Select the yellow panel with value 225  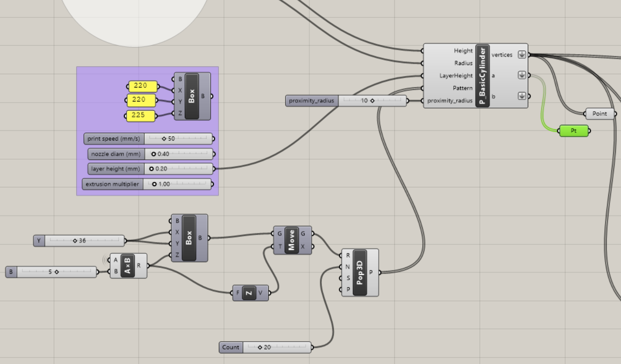[141, 115]
